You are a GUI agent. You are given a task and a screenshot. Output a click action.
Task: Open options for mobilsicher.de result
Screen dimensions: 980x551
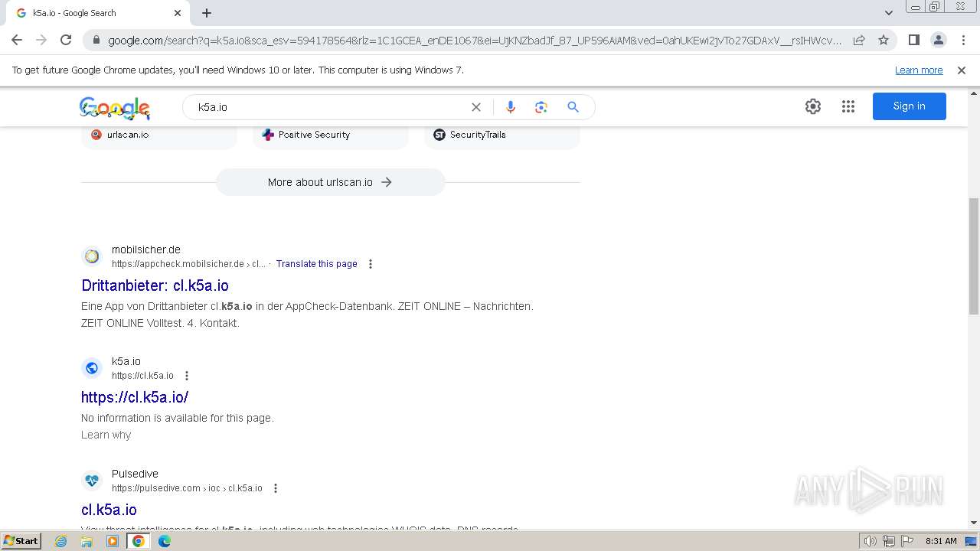coord(371,264)
